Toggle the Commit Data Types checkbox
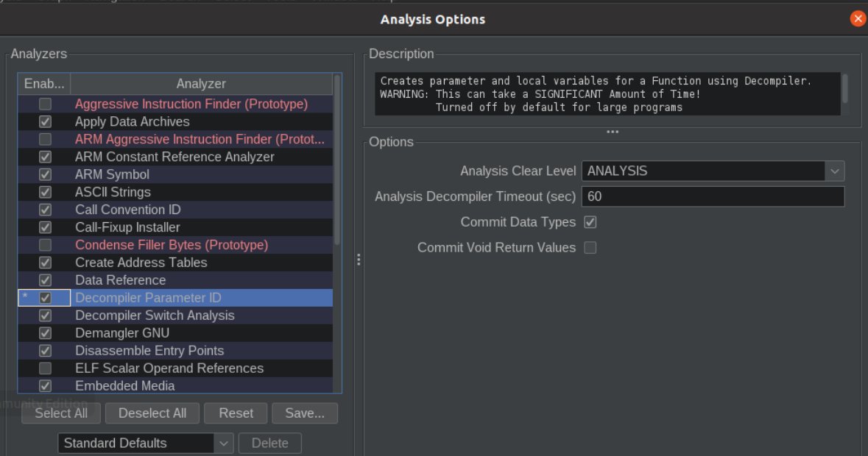This screenshot has height=456, width=868. coord(590,222)
